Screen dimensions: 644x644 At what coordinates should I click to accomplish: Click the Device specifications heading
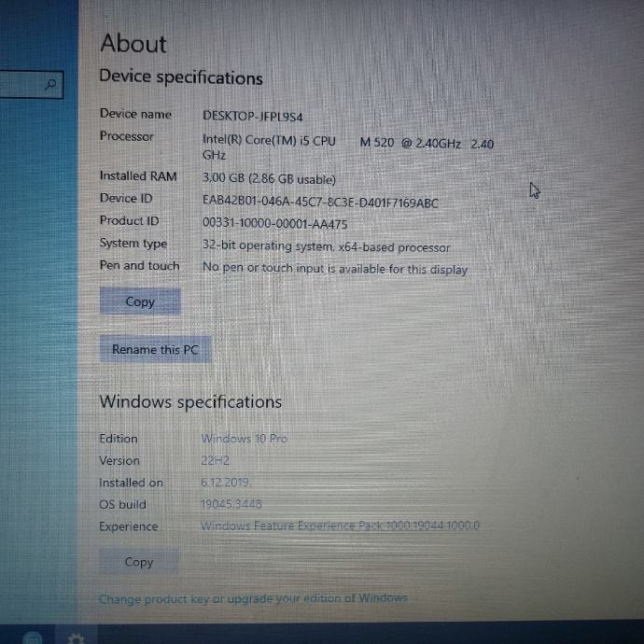[x=181, y=77]
